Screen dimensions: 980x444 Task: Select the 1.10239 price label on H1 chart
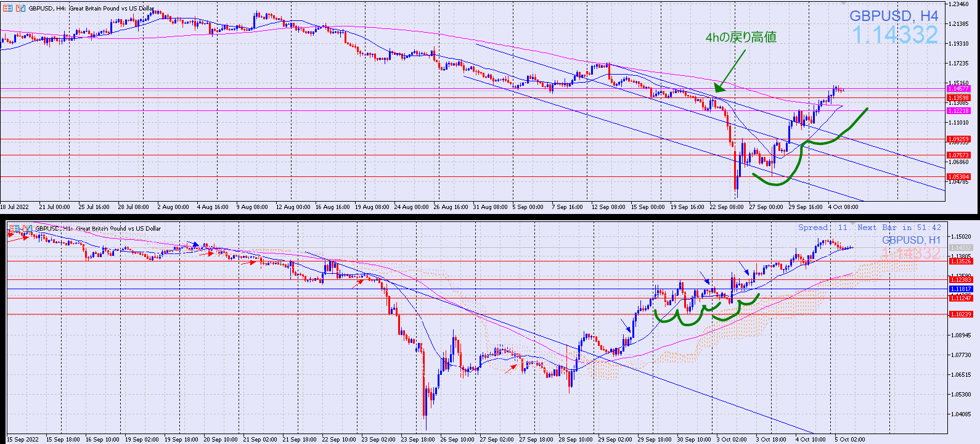[961, 314]
